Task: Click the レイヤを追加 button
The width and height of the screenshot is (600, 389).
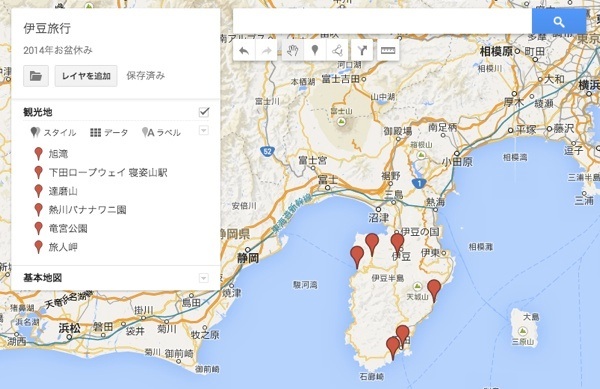Action: (x=86, y=76)
